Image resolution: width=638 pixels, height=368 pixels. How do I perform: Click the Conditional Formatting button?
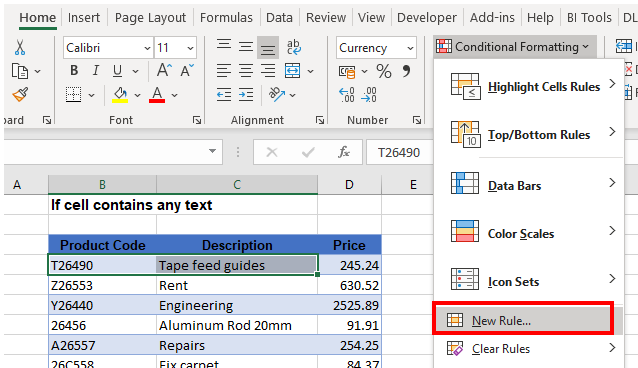click(515, 47)
